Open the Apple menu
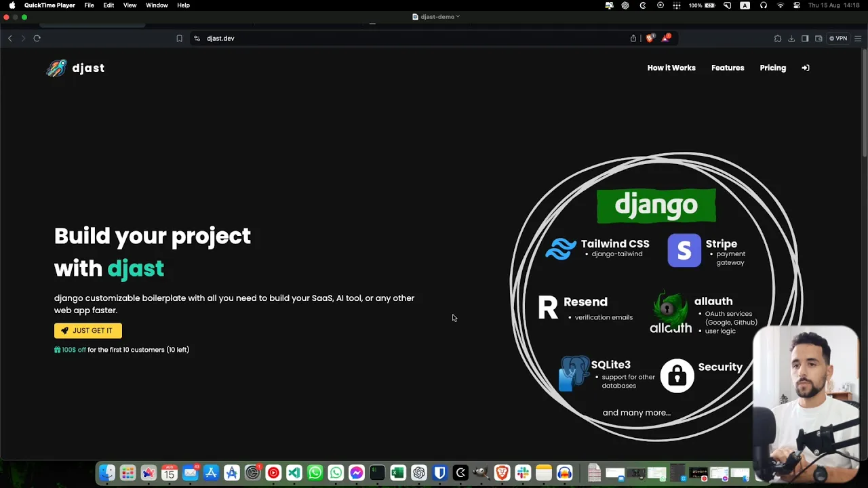868x488 pixels. tap(12, 5)
